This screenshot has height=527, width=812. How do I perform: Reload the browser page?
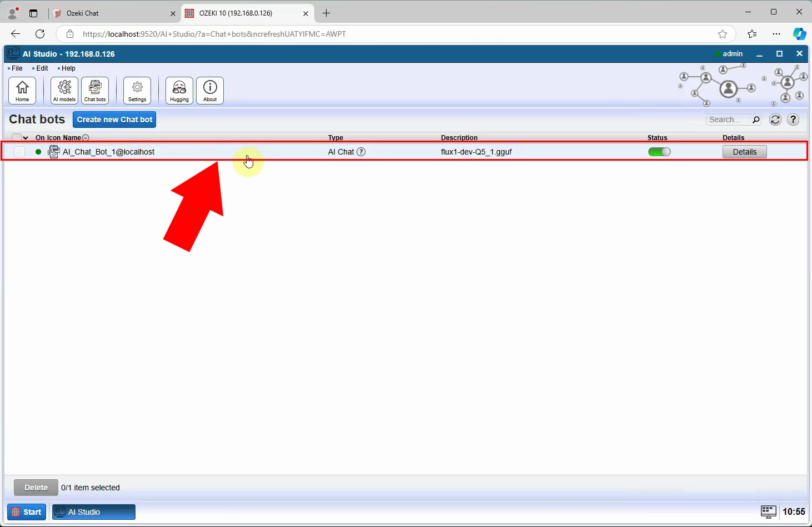(40, 34)
